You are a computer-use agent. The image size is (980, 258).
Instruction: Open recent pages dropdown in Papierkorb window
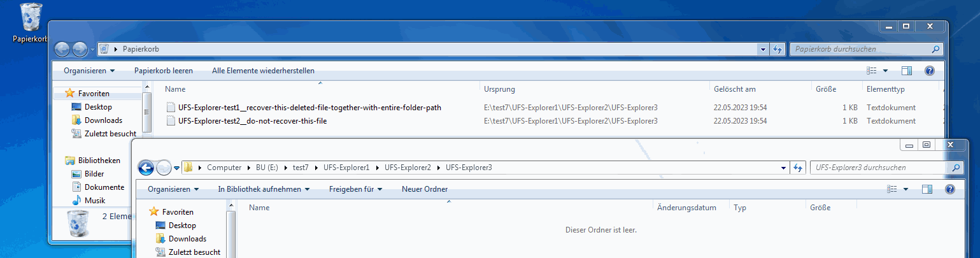[x=92, y=49]
